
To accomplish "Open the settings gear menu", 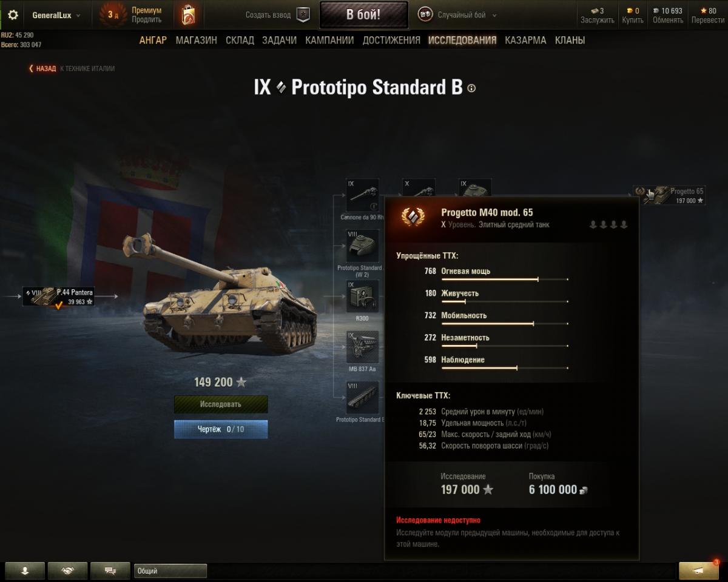I will point(13,15).
